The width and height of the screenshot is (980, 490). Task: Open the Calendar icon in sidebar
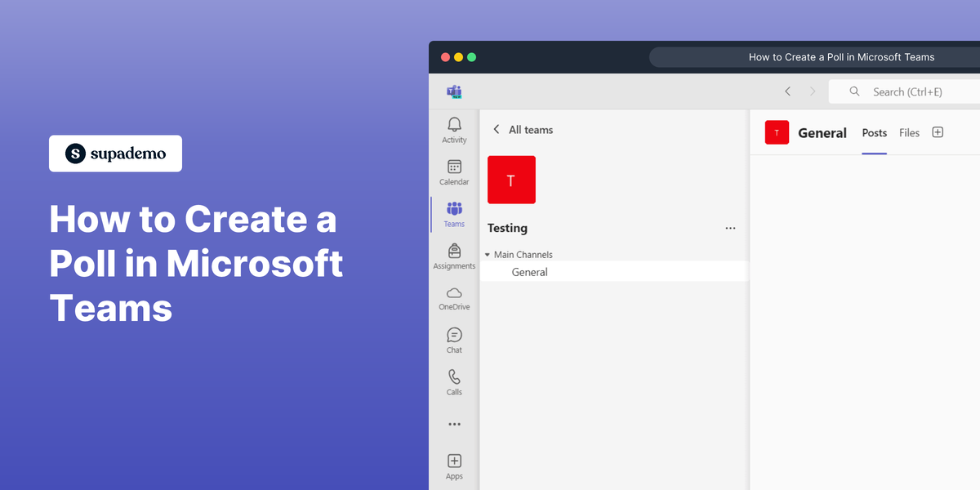point(454,167)
